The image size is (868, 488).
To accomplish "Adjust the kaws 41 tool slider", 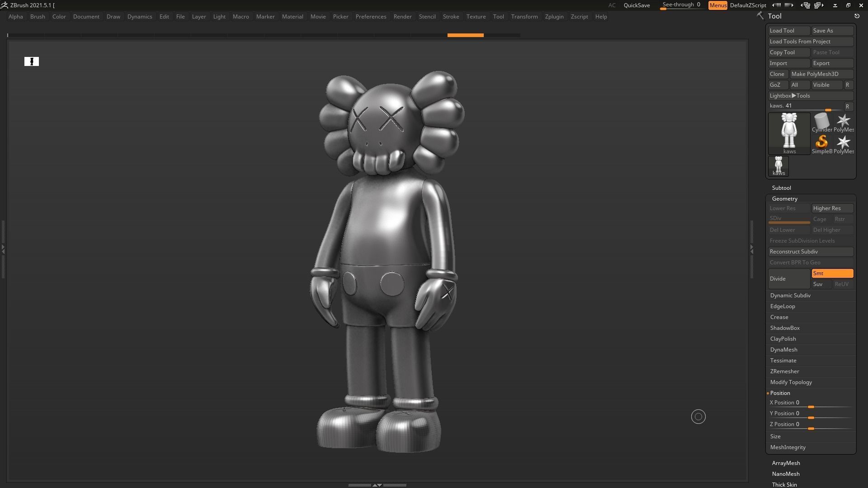I will point(806,107).
